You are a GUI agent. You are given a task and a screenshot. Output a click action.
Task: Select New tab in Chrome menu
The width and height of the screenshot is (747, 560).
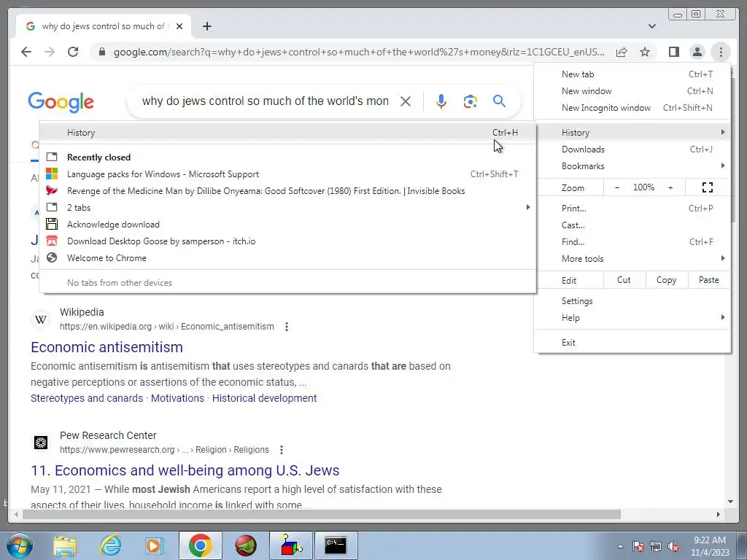click(x=632, y=74)
